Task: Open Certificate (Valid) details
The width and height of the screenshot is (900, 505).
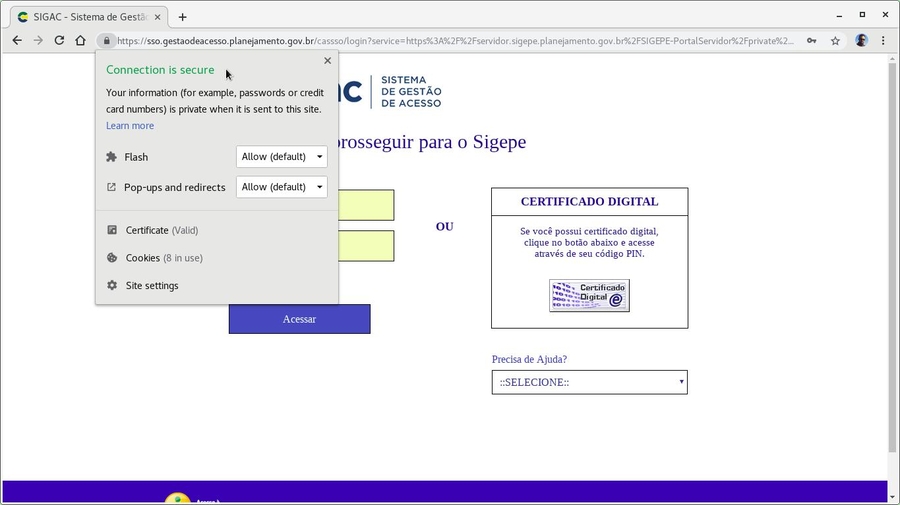Action: [x=161, y=230]
